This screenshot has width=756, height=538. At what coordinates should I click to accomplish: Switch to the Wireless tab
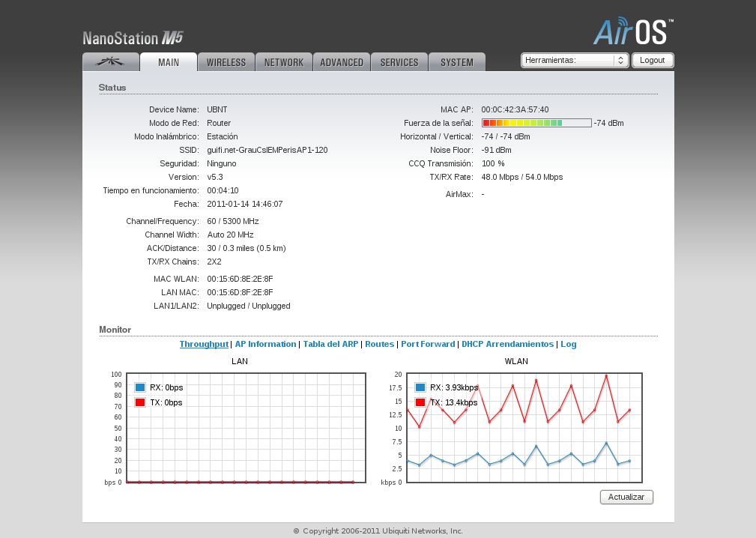(x=226, y=62)
